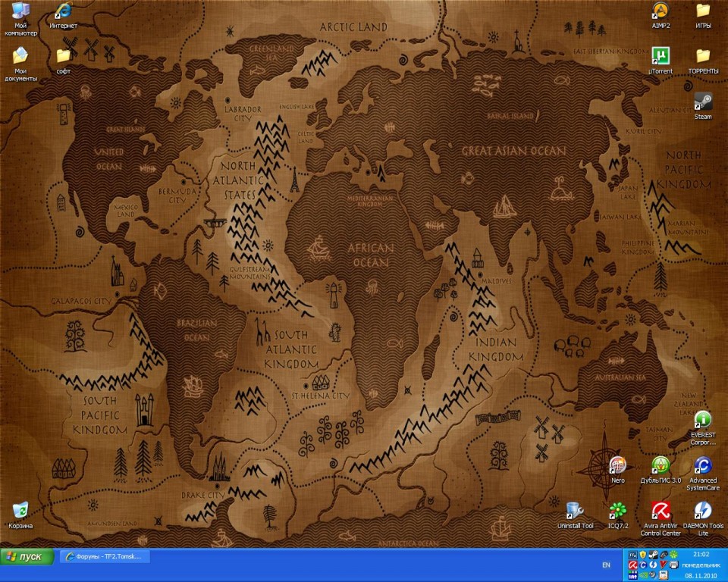Select the µTorrent desktop shortcut
728x582 pixels.
coord(661,61)
